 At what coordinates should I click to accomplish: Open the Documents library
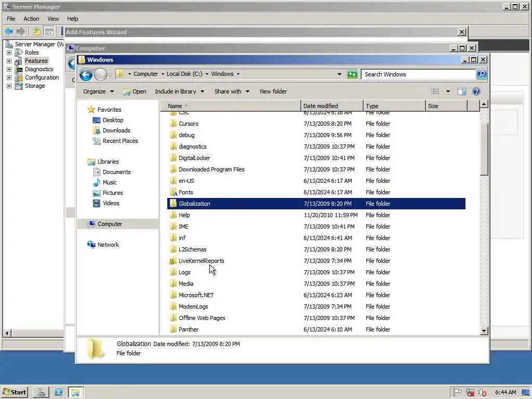(x=116, y=172)
